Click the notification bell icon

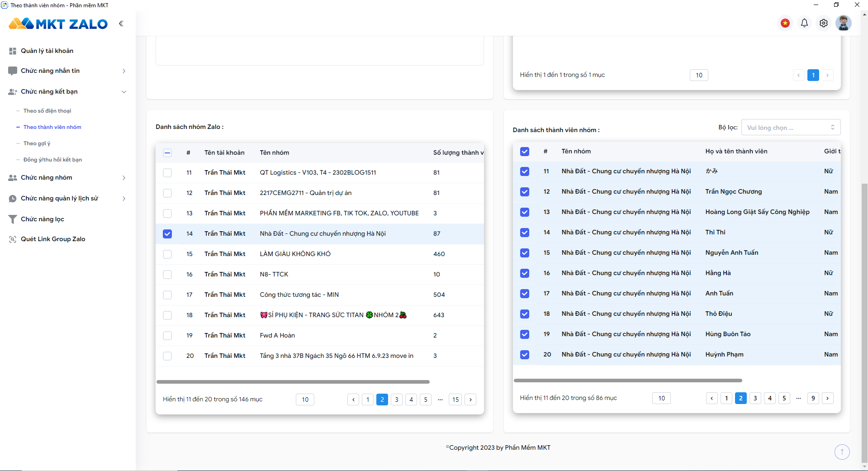click(x=804, y=23)
